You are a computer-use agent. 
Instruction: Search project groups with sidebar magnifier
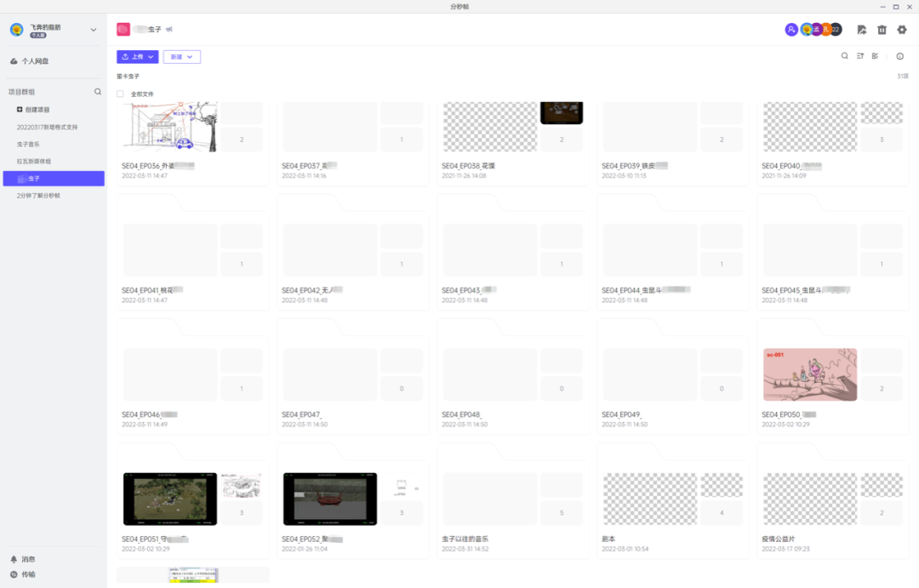tap(98, 91)
